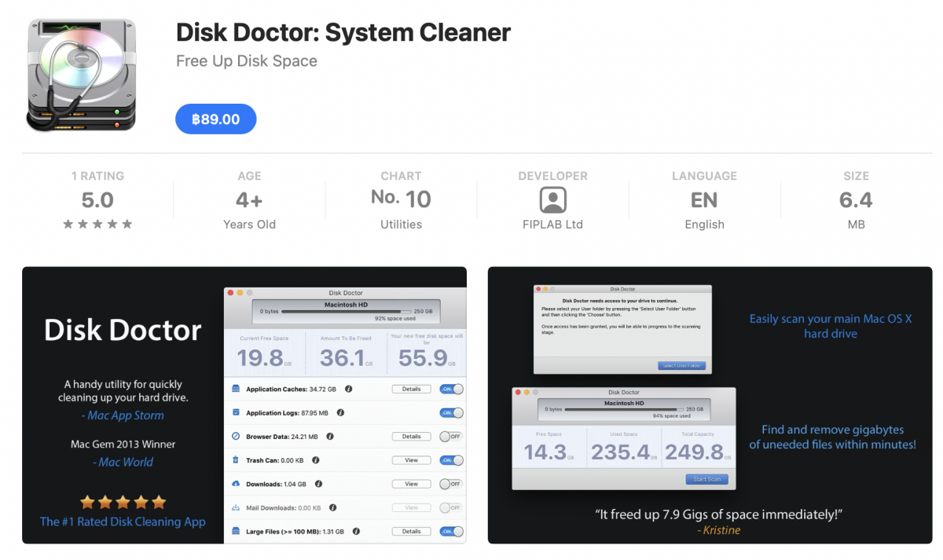Click the five-star rating under 5.0

[x=98, y=224]
